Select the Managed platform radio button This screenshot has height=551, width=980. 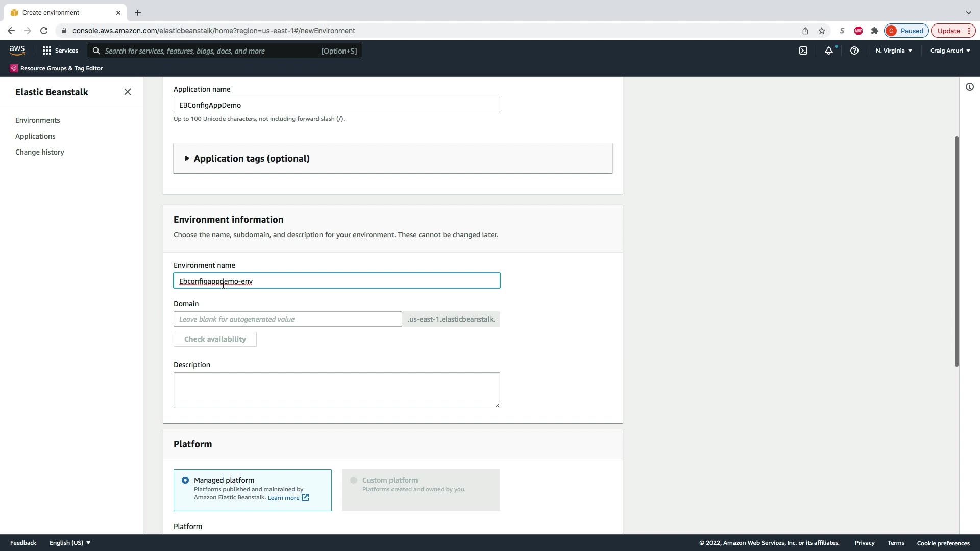coord(185,480)
